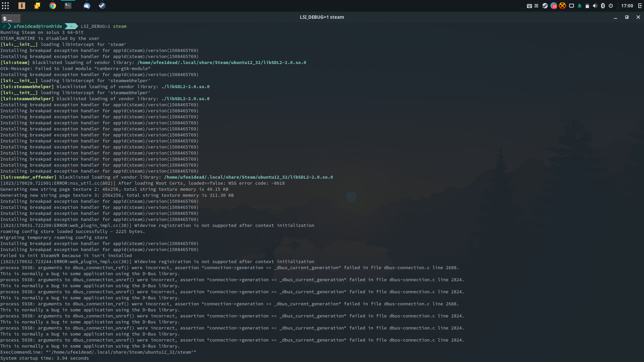The height and width of the screenshot is (362, 644).
Task: Click 'migrating temporary roaming config store'
Action: coord(54,237)
